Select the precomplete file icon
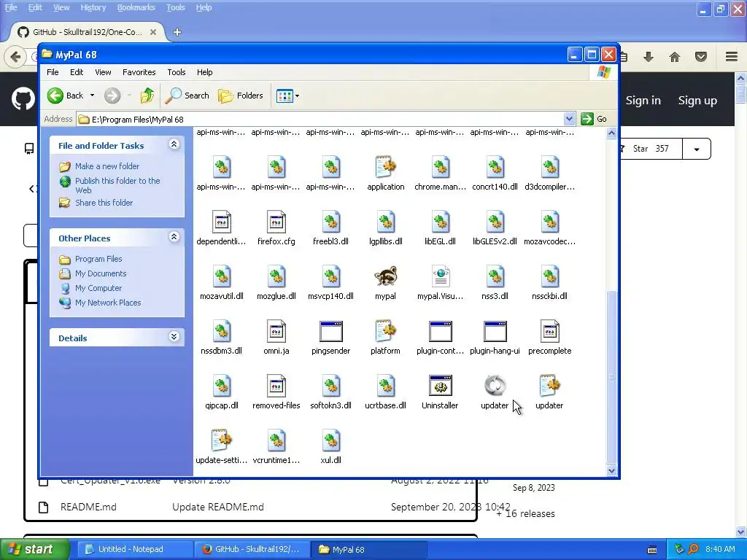 click(x=549, y=332)
